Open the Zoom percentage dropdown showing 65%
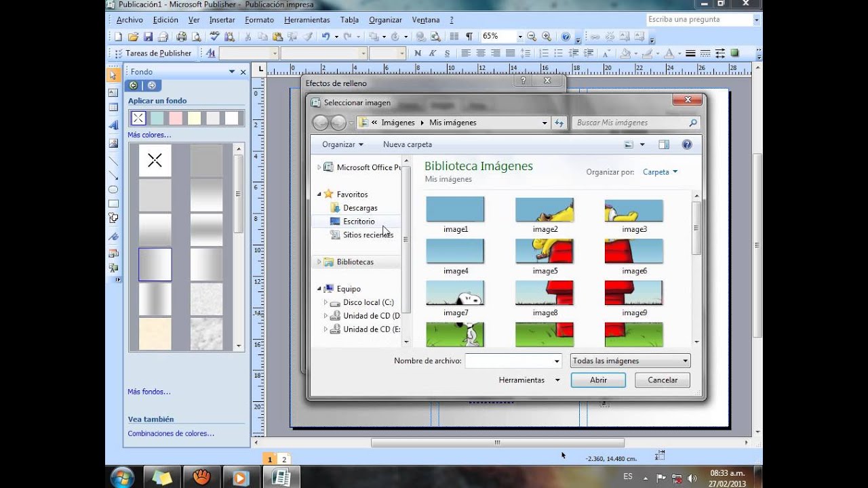 coord(520,37)
